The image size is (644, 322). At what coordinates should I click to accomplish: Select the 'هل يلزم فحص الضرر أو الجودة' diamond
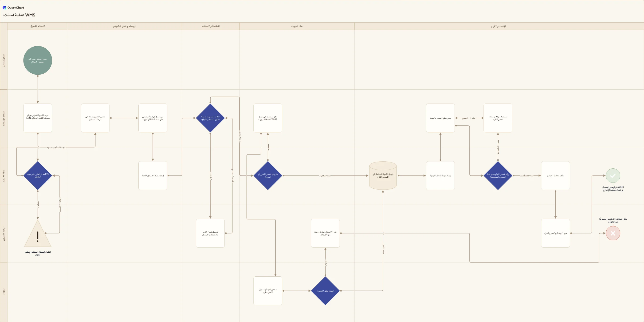pyautogui.click(x=268, y=176)
